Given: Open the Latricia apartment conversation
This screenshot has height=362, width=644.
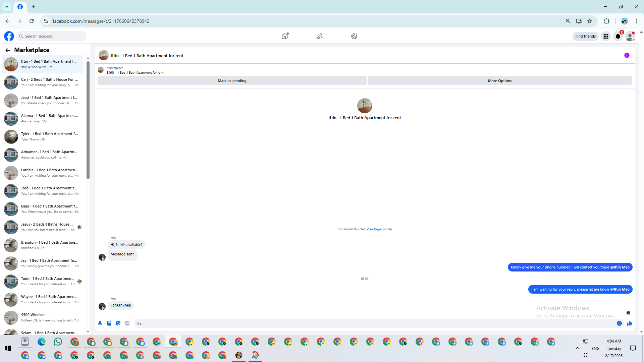Looking at the screenshot, I should tap(43, 173).
